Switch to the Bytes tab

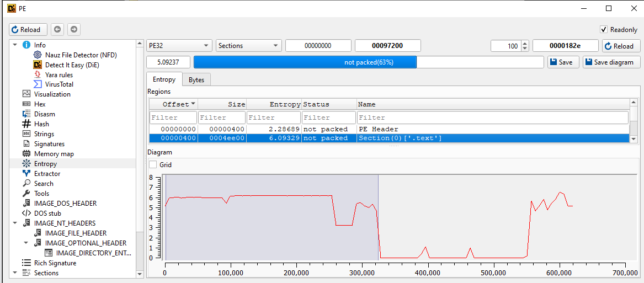click(196, 80)
